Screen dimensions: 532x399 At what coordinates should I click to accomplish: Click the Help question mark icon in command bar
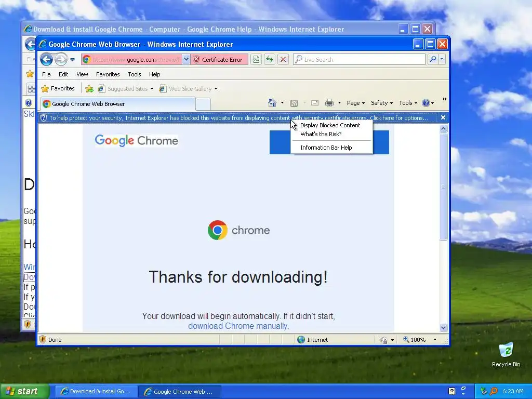point(426,103)
